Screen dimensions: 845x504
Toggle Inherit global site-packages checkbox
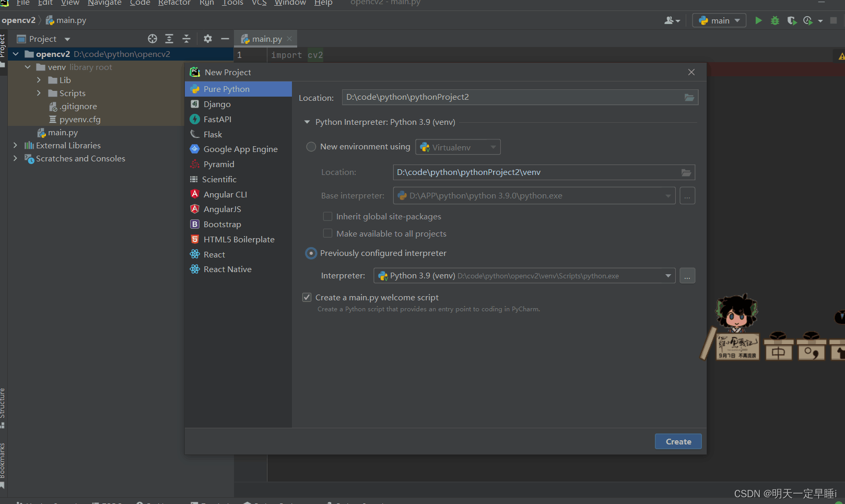(x=327, y=216)
